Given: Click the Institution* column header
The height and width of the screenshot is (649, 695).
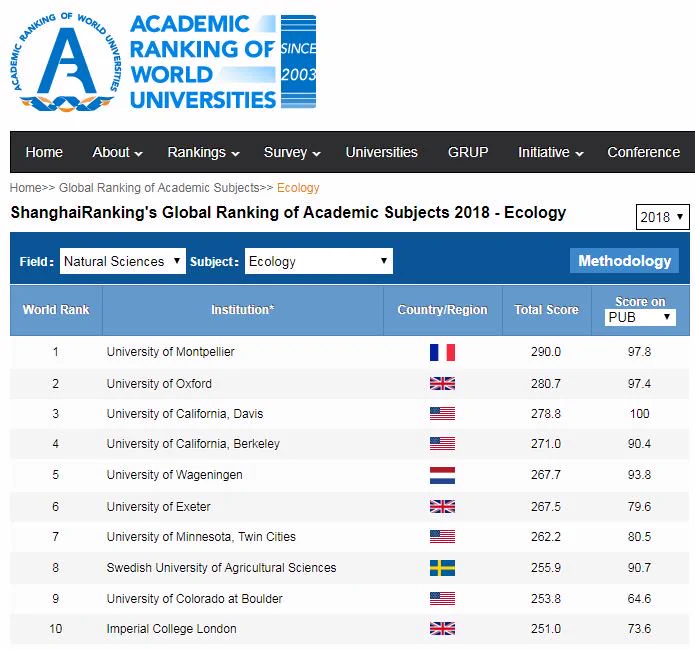Looking at the screenshot, I should point(242,309).
